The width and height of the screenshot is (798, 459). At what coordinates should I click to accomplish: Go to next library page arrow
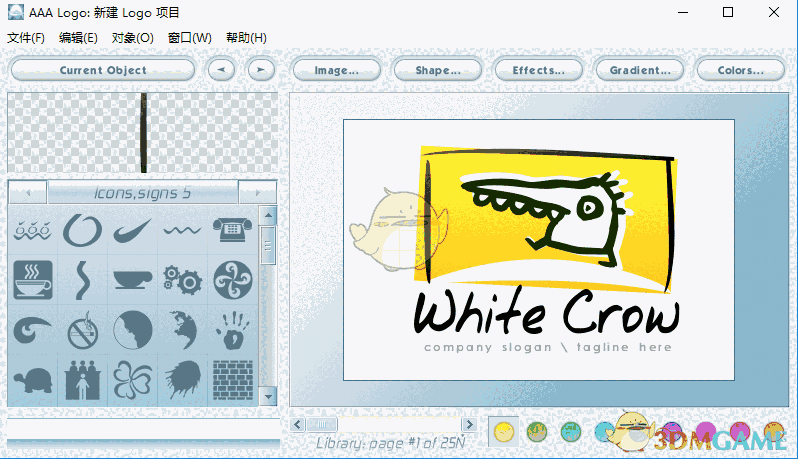(469, 424)
